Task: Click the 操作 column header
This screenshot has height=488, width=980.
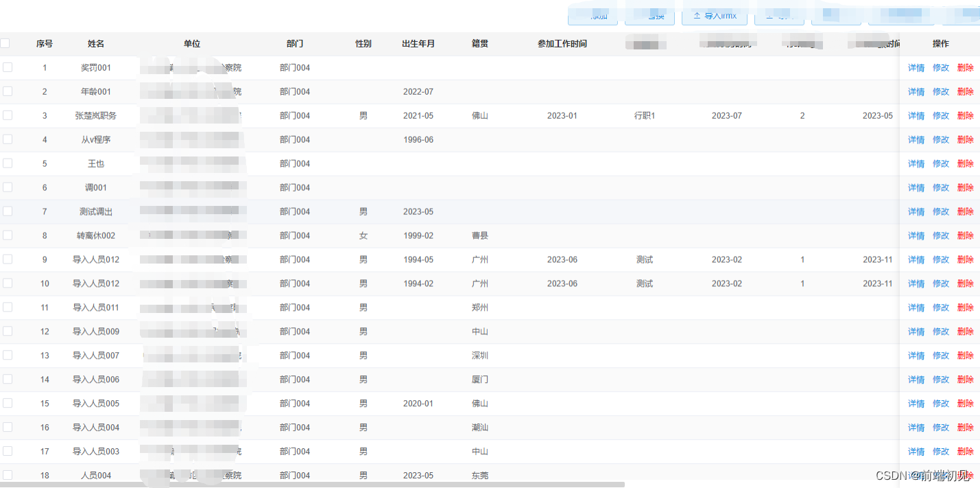Action: coord(941,44)
